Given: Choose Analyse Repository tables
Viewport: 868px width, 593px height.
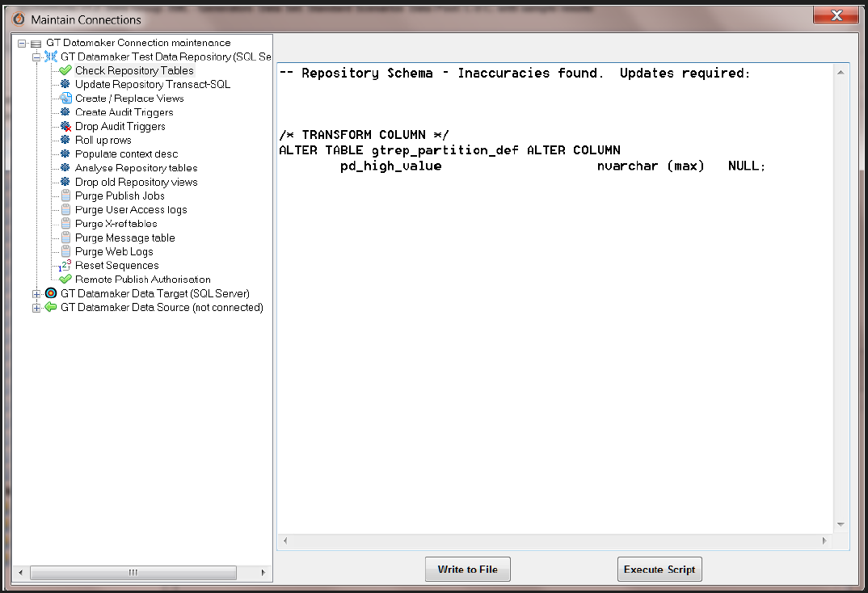Looking at the screenshot, I should click(136, 167).
